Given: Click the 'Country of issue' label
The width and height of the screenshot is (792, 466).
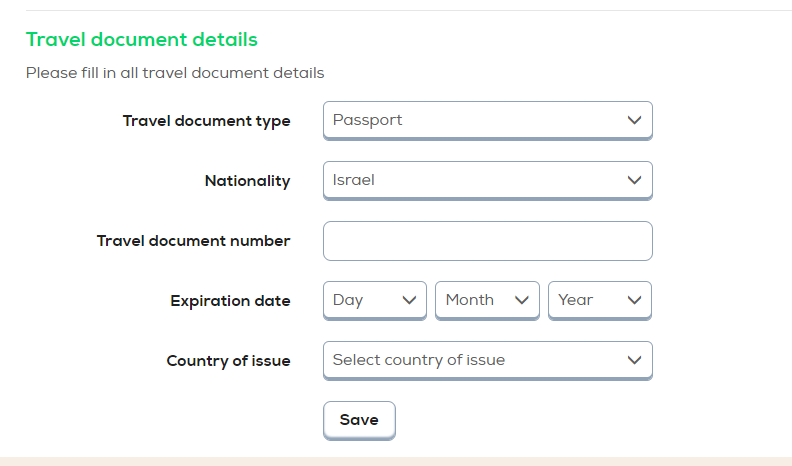Looking at the screenshot, I should coord(228,361).
